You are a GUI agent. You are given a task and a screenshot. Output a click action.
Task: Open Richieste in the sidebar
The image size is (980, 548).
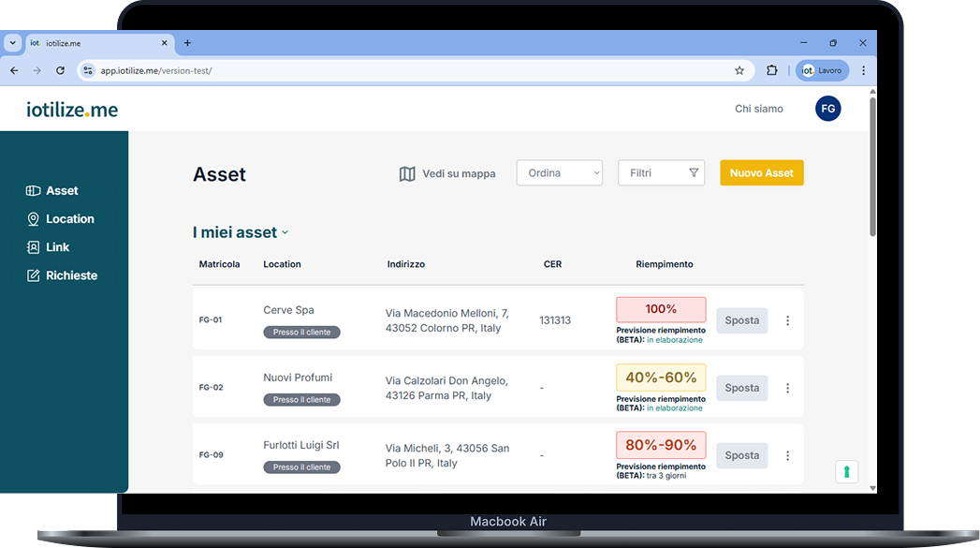pyautogui.click(x=71, y=275)
